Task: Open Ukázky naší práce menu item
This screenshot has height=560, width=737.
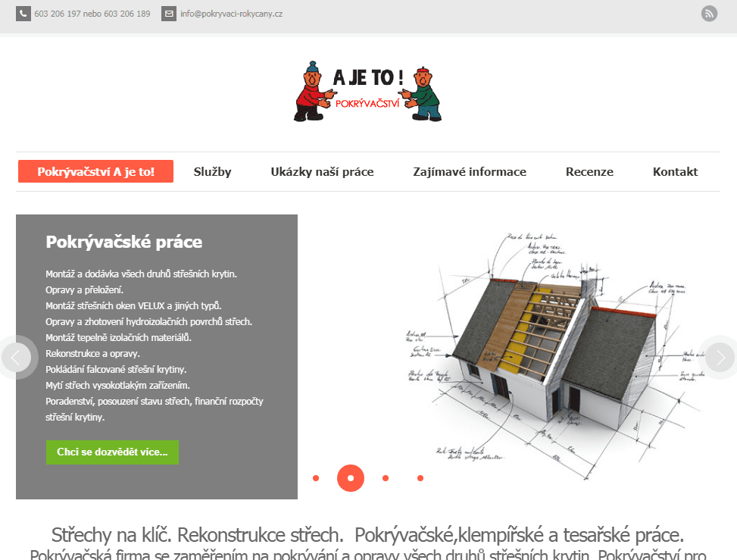Action: coord(322,171)
